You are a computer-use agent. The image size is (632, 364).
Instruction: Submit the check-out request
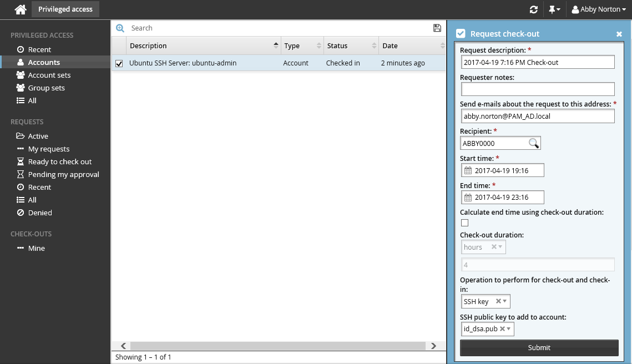(539, 347)
